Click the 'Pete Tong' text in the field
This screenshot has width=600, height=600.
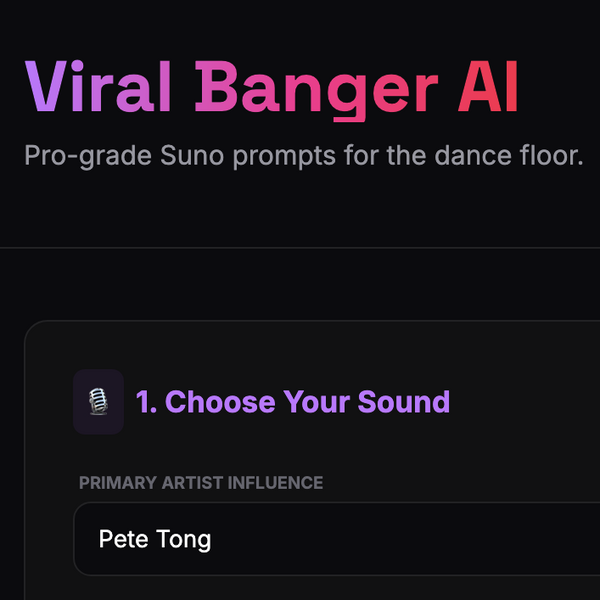[155, 540]
